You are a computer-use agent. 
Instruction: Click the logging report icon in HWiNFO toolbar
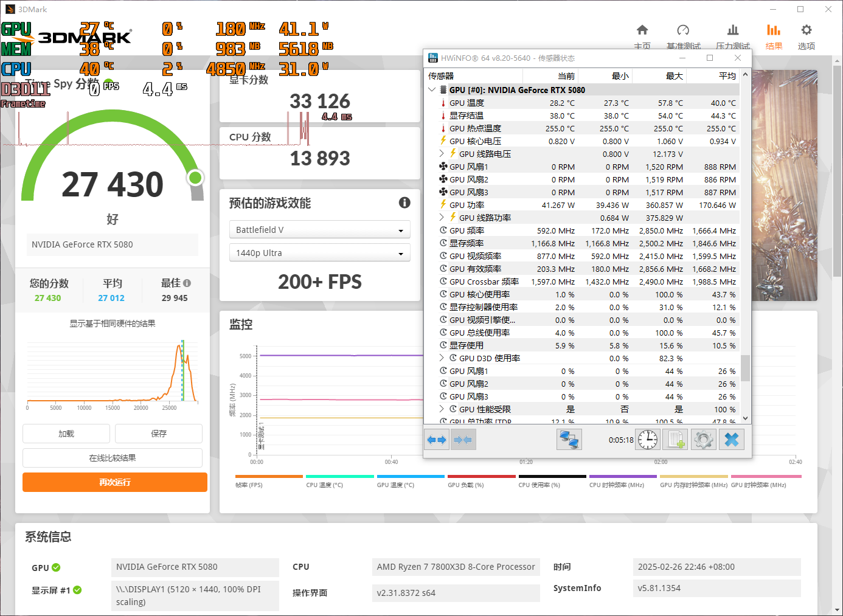click(x=675, y=439)
